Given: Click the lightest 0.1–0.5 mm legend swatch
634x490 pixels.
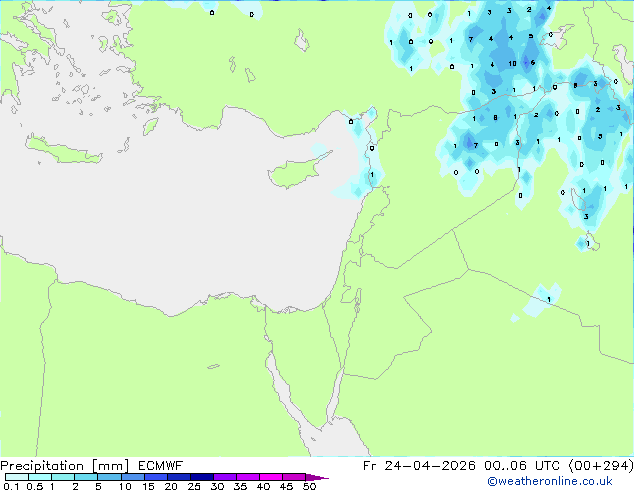Looking at the screenshot, I should click(x=17, y=477).
